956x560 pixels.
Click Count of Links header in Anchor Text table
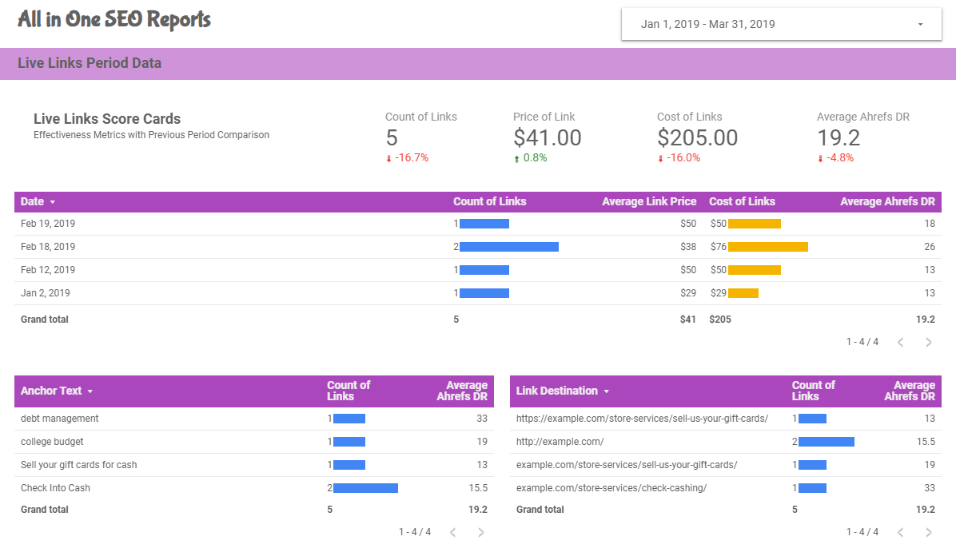coord(349,391)
